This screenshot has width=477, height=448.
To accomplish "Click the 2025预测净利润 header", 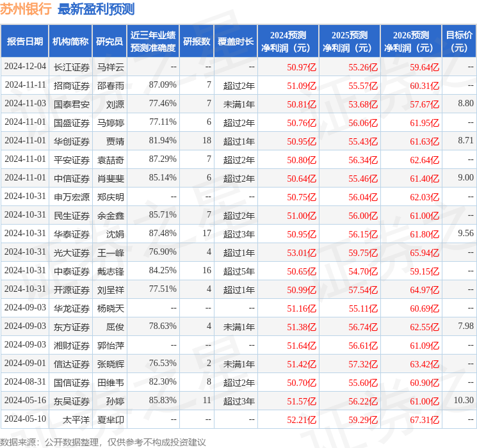I will (349, 42).
